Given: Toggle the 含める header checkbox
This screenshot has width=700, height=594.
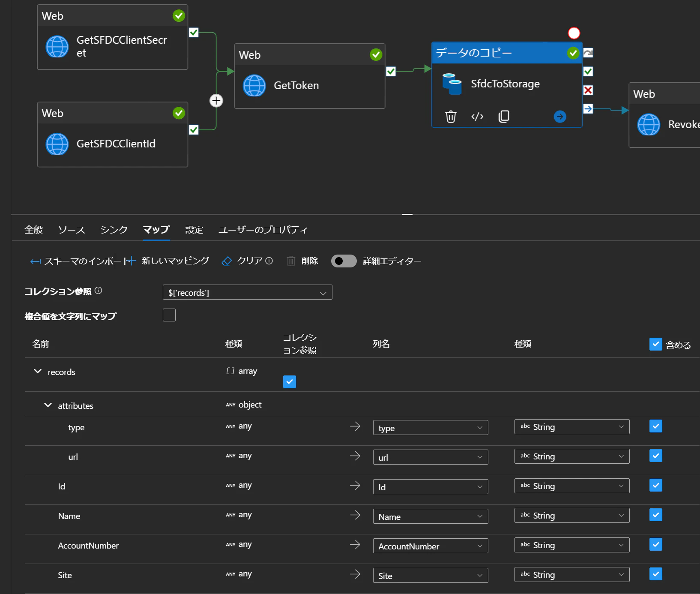Looking at the screenshot, I should click(655, 344).
